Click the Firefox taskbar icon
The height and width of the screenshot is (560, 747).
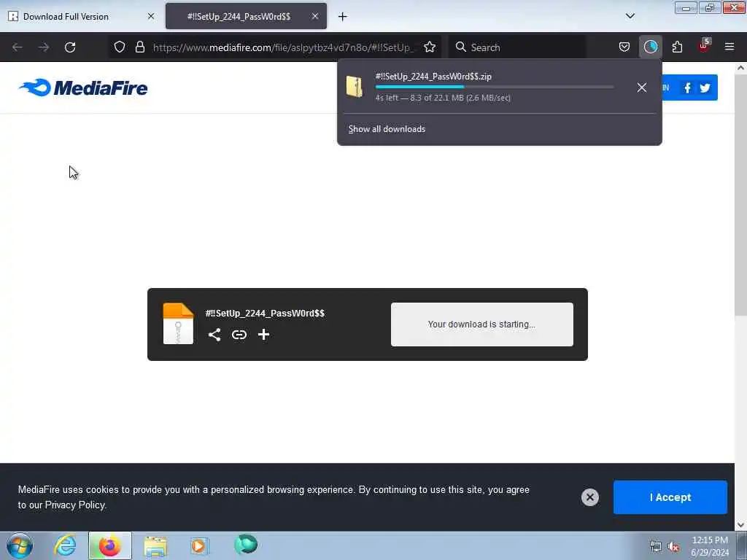point(109,545)
